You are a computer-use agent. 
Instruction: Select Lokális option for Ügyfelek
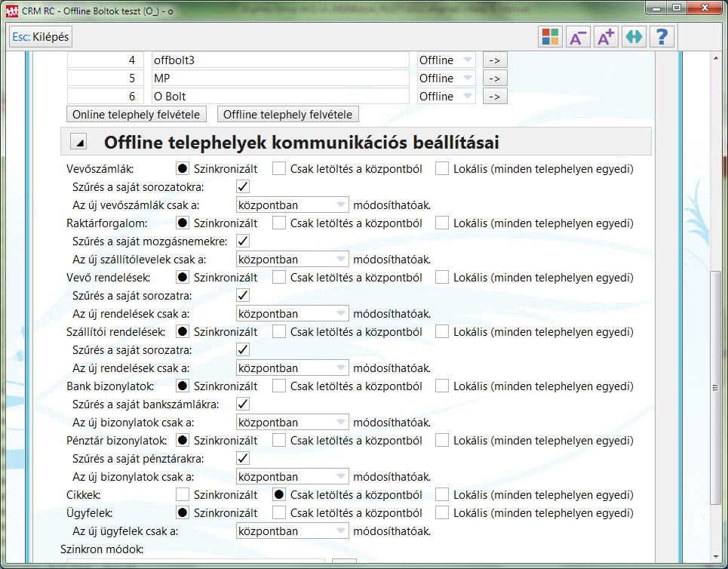[x=442, y=513]
